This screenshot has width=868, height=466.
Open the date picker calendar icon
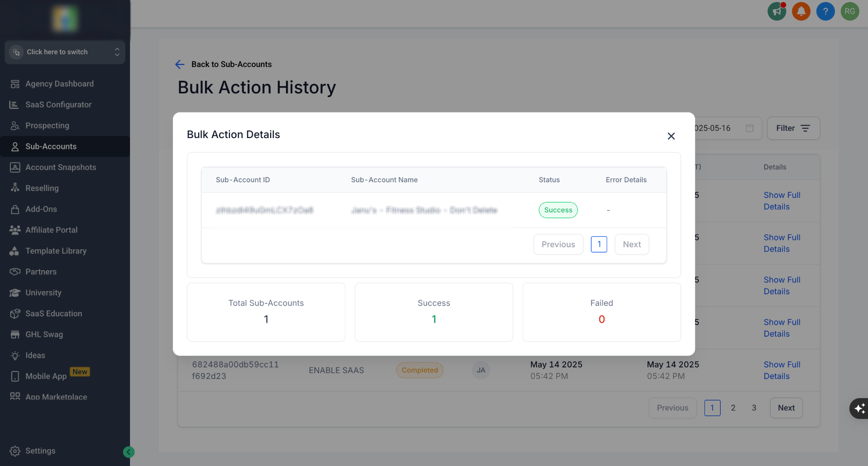(x=750, y=128)
